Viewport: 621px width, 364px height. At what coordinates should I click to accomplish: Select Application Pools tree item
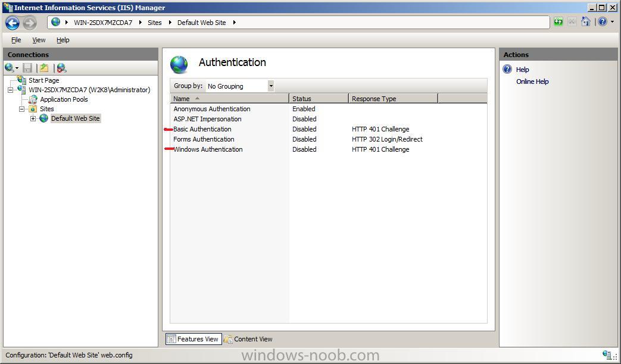pyautogui.click(x=64, y=99)
